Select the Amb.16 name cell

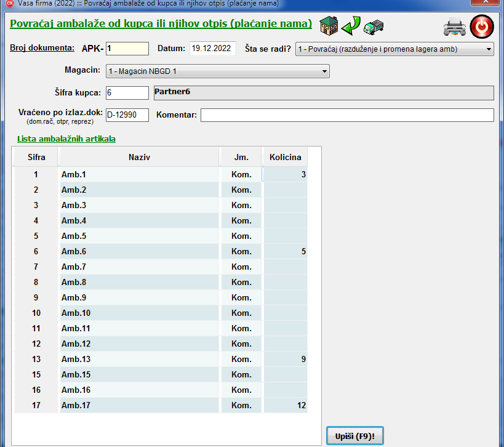tap(139, 390)
